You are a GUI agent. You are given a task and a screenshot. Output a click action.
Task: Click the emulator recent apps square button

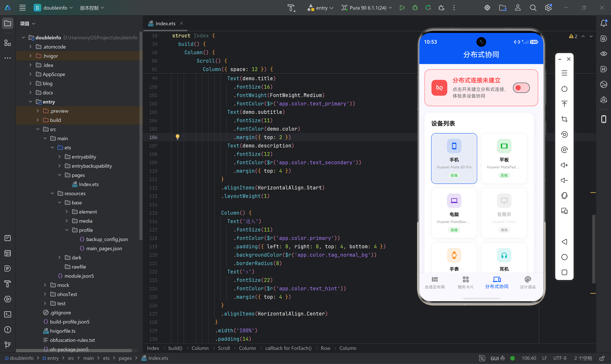(564, 272)
